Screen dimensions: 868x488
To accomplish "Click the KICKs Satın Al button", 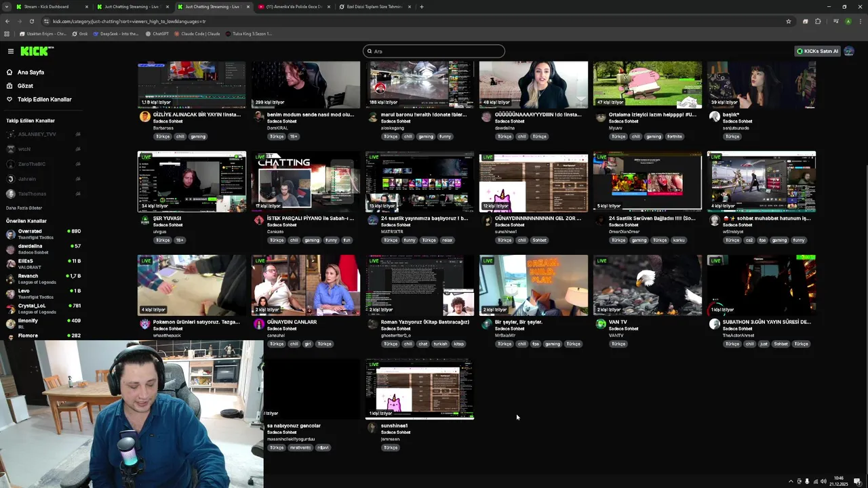I will point(817,51).
